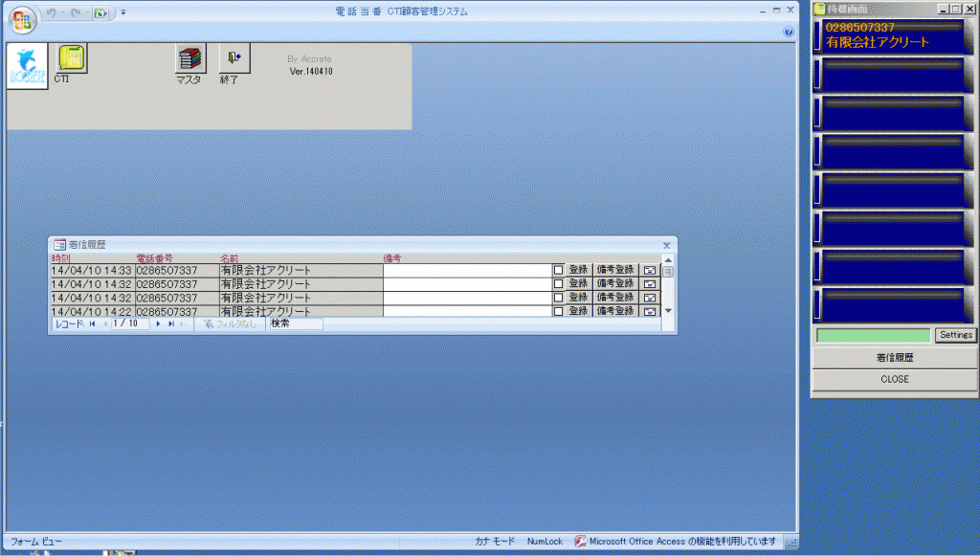Image resolution: width=980 pixels, height=556 pixels.
Task: Go to next record arrow in navigator
Action: [158, 324]
